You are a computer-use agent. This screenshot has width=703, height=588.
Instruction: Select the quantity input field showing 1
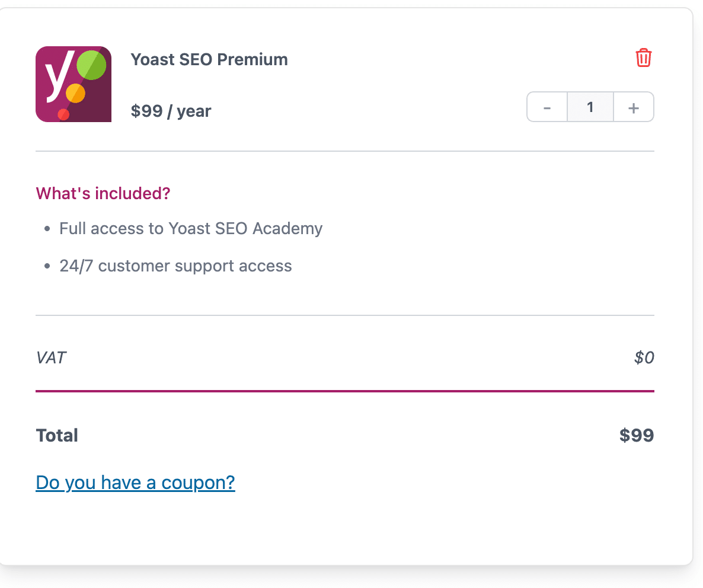590,107
